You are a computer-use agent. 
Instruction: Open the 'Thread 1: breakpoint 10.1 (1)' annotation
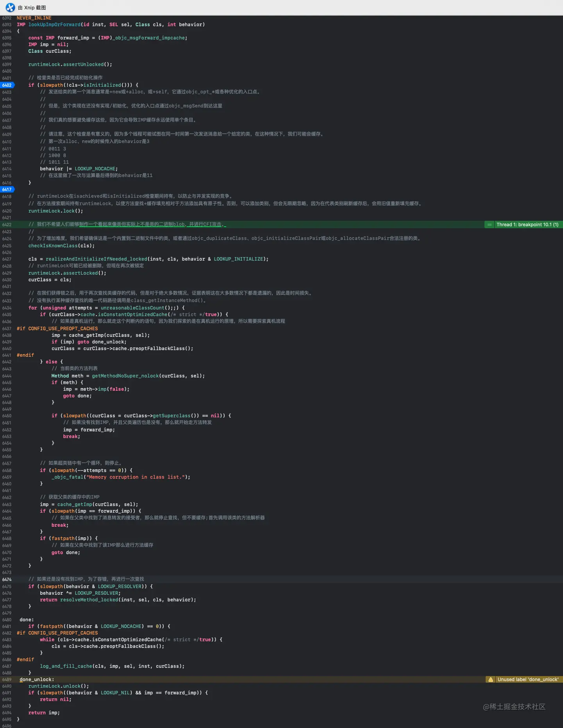(x=527, y=225)
